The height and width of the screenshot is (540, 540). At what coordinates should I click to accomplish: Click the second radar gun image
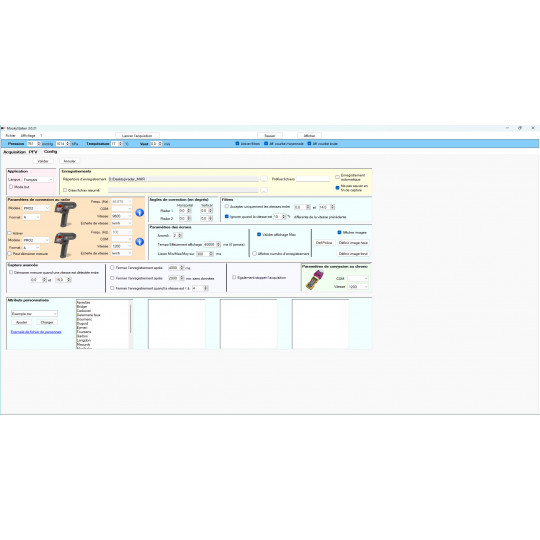pos(65,245)
